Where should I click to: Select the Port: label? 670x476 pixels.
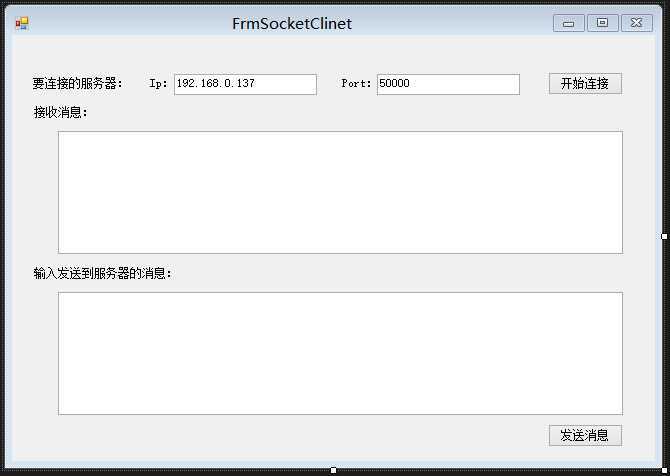(356, 84)
